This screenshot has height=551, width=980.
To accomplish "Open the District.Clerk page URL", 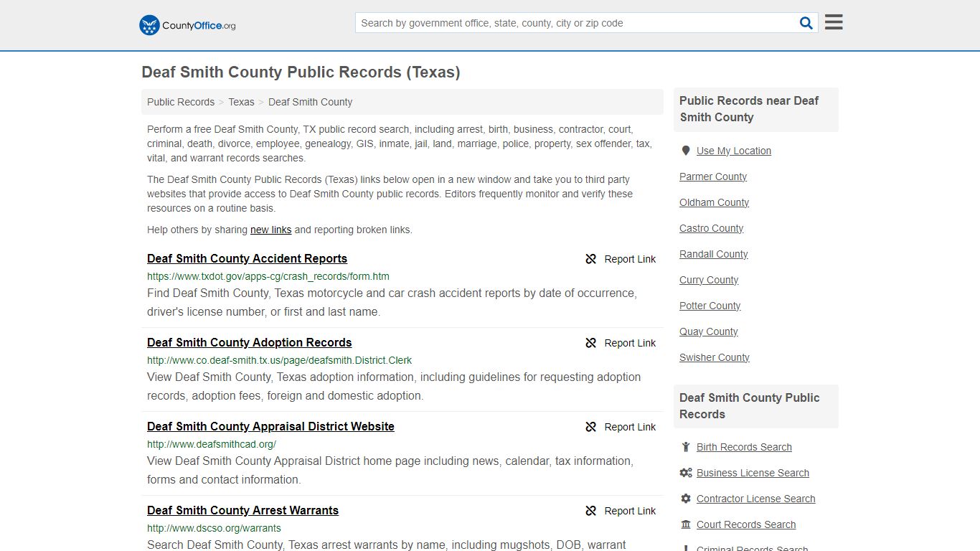I will click(279, 360).
